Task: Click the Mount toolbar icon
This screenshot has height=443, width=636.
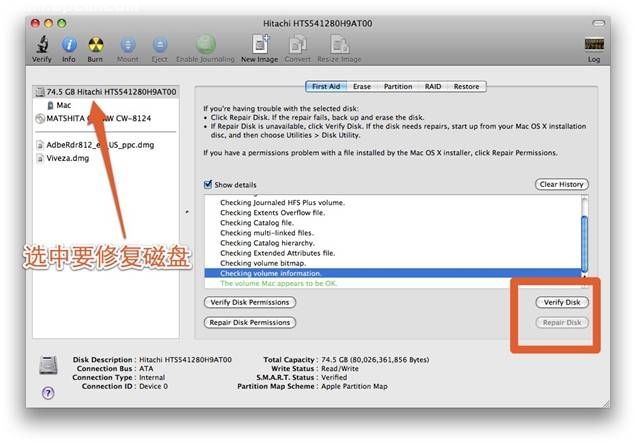Action: tap(128, 44)
